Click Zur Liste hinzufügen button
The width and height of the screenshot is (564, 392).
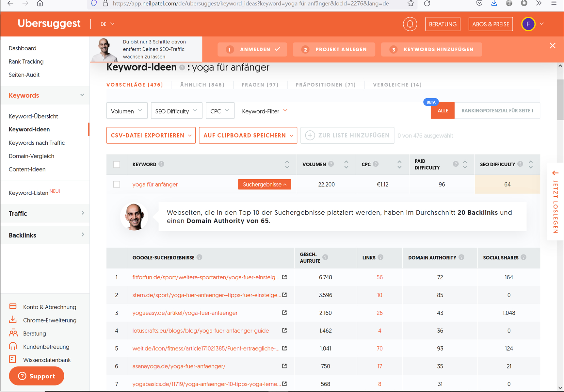tap(347, 135)
